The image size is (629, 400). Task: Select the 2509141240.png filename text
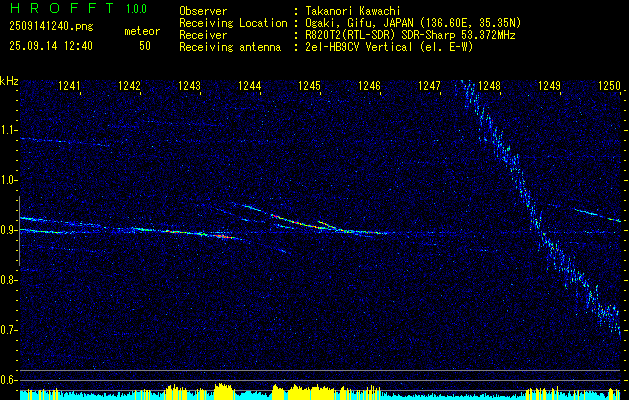[x=51, y=26]
